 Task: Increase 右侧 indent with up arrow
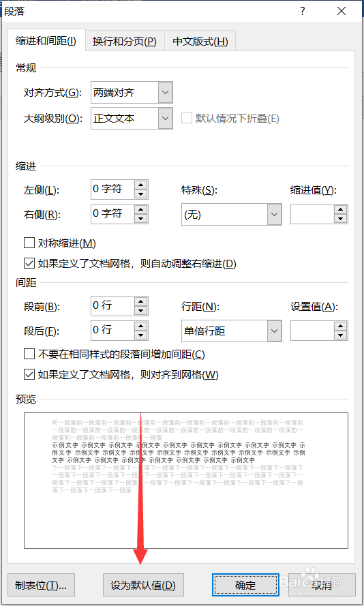140,209
